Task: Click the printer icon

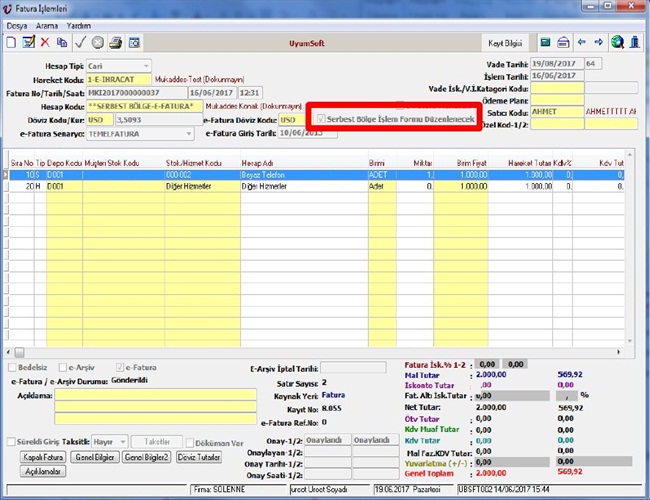Action: 116,42
